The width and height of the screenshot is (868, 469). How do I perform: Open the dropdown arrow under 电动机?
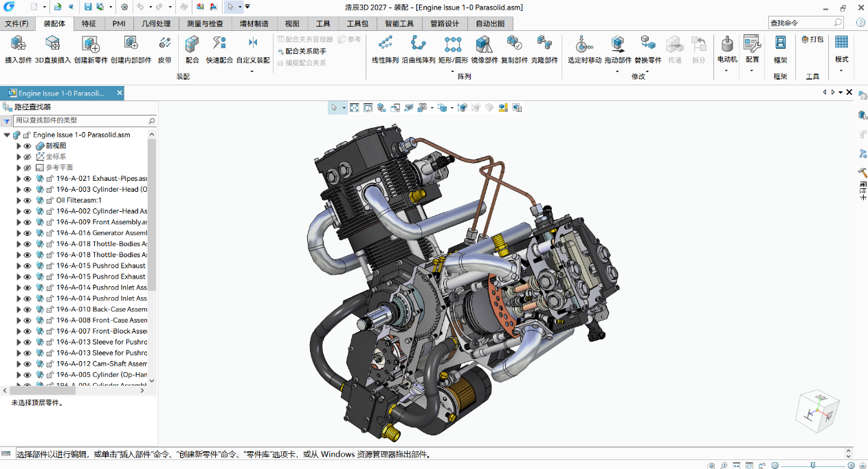[727, 71]
